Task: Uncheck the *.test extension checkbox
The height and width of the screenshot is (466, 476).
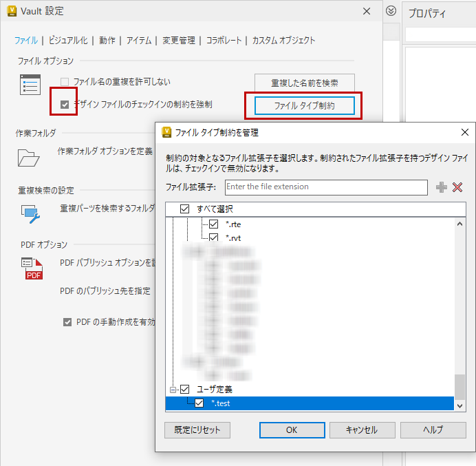Action: point(199,403)
